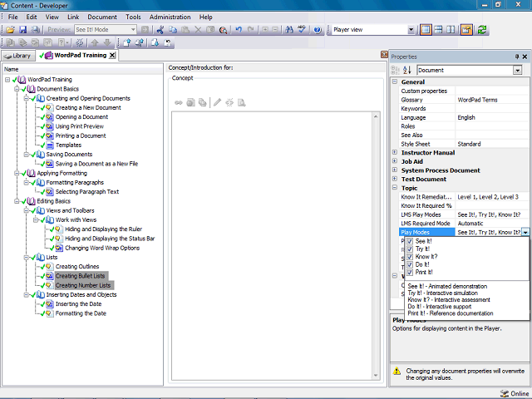Switch to the horizontal split layout icon
Image resolution: width=532 pixels, height=399 pixels.
tap(438, 30)
